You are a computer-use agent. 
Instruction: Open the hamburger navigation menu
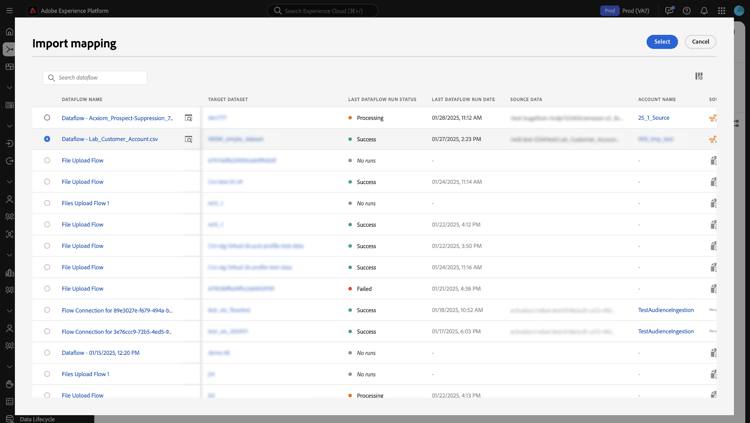pyautogui.click(x=10, y=11)
